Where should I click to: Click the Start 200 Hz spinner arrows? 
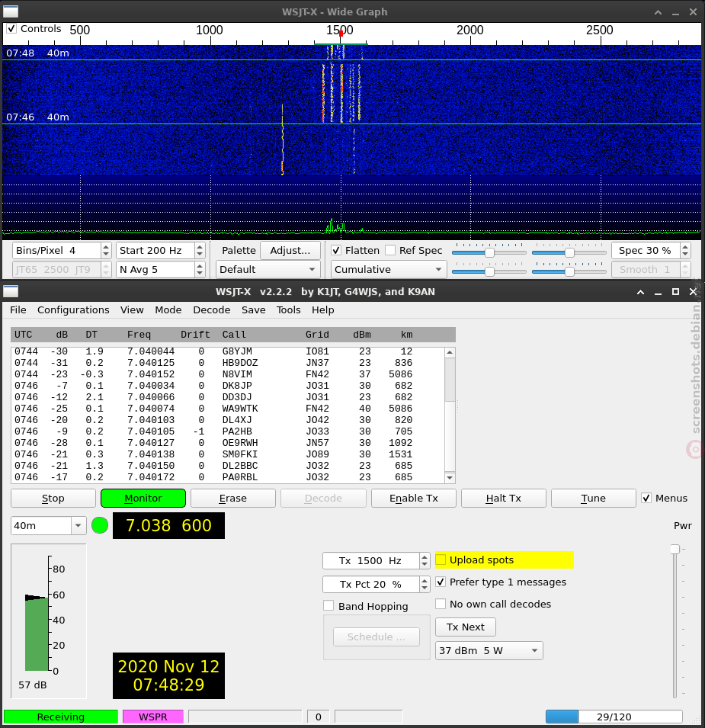pyautogui.click(x=200, y=251)
